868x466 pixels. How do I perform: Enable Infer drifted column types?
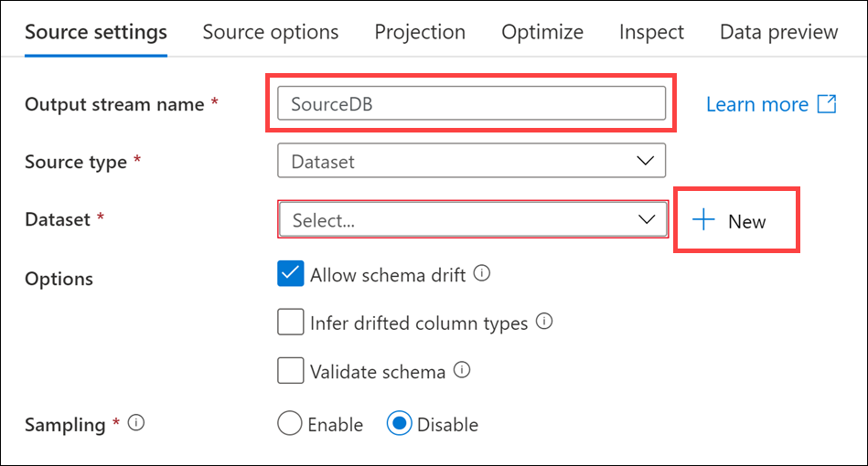291,322
